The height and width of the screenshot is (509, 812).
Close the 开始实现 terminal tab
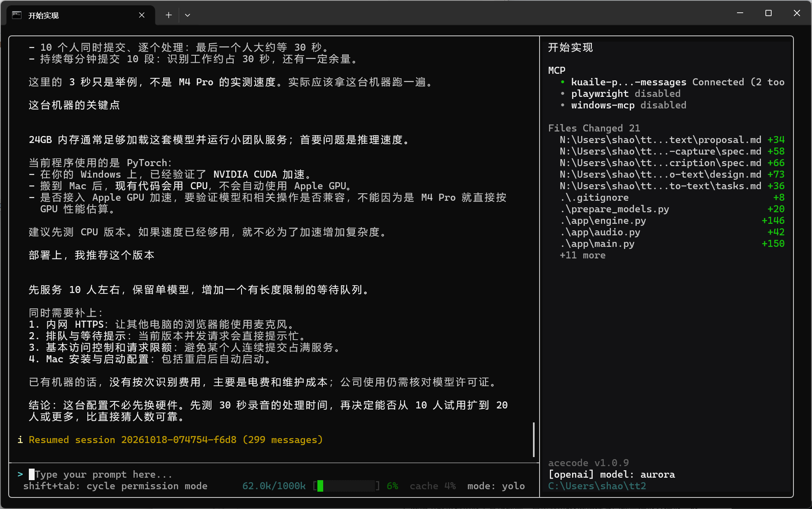point(141,15)
